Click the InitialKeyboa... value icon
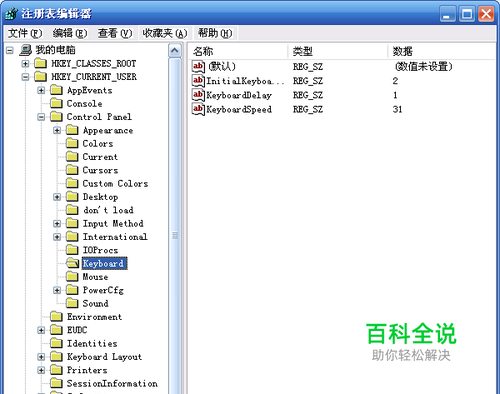 [198, 81]
